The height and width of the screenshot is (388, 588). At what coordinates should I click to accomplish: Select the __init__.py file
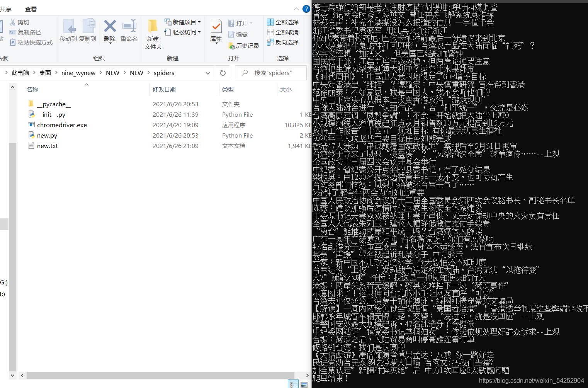coord(51,114)
